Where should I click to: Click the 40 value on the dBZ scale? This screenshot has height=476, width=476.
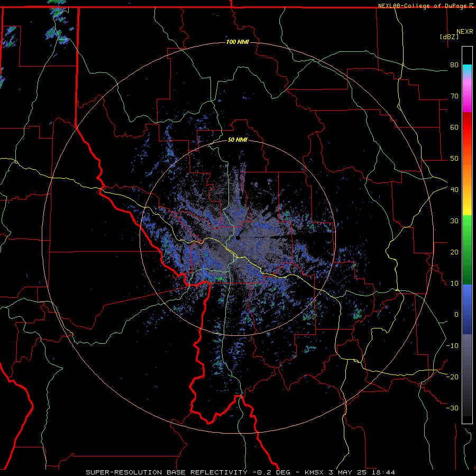coord(454,190)
